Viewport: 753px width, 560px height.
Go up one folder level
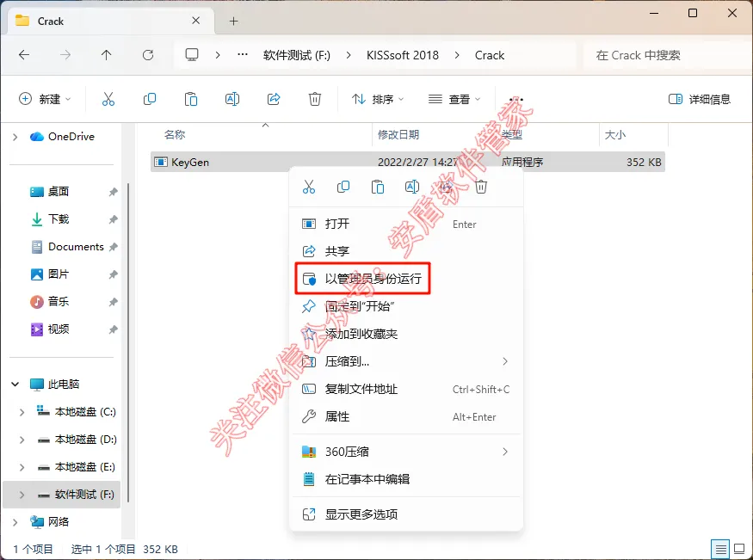click(x=106, y=55)
